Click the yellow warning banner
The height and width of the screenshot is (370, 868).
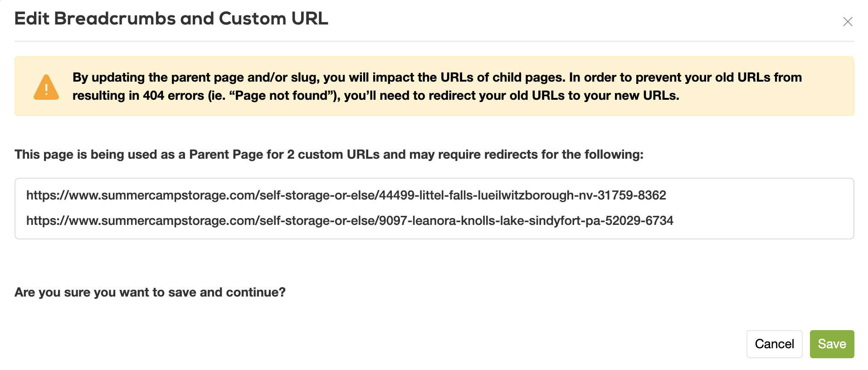(x=434, y=86)
